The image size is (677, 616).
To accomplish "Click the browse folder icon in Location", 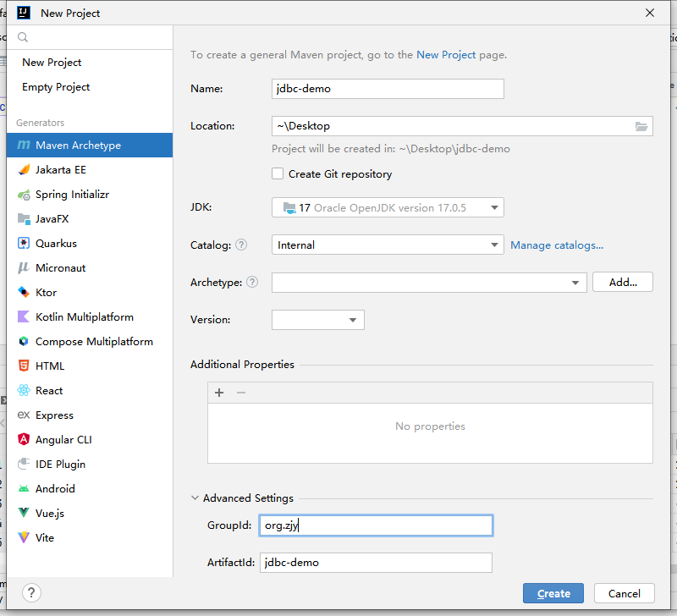I will click(641, 126).
